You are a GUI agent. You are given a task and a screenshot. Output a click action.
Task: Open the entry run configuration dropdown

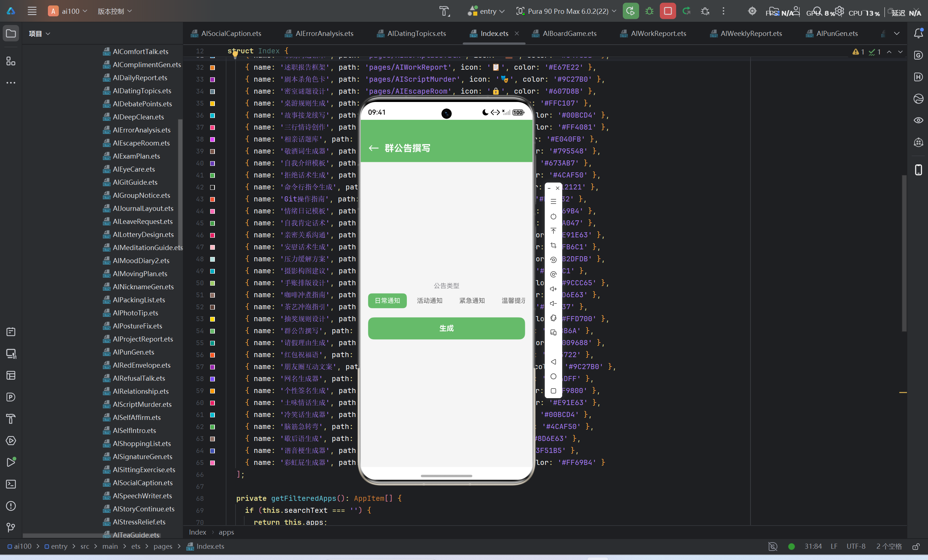tap(486, 11)
